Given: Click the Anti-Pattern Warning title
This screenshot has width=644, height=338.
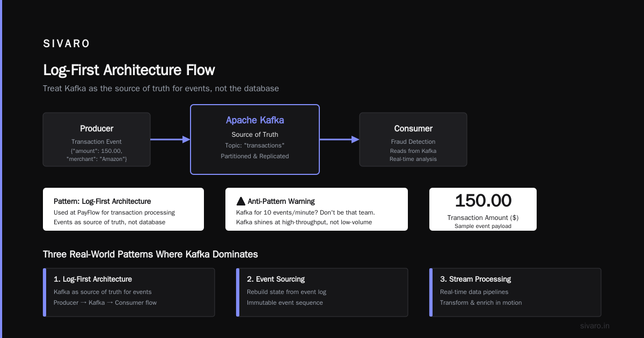Looking at the screenshot, I should tap(281, 201).
